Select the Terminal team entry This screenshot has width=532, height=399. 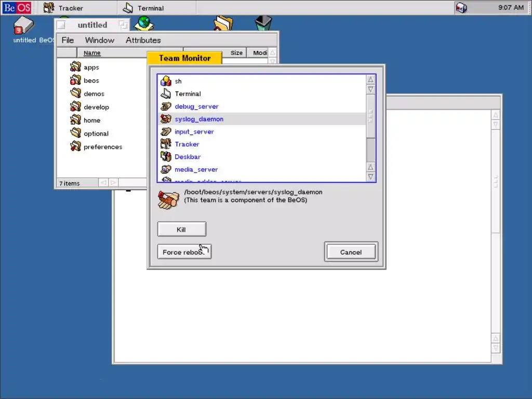(262, 94)
